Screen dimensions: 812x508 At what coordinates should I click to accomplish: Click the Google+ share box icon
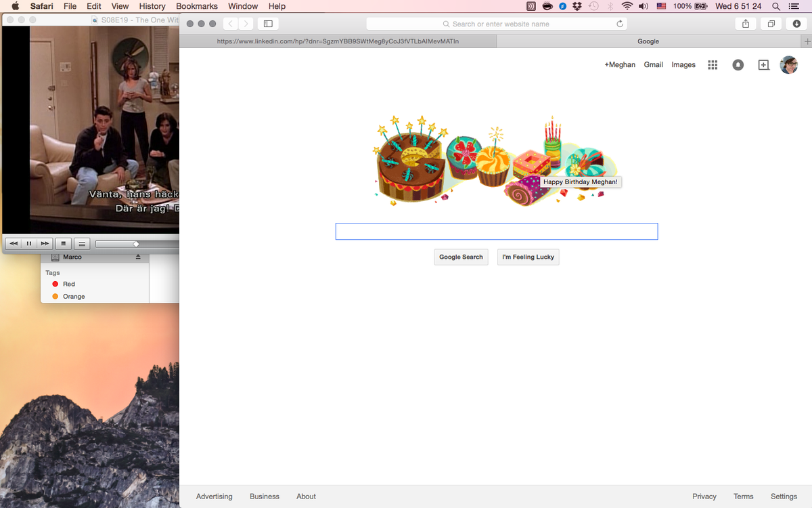763,65
